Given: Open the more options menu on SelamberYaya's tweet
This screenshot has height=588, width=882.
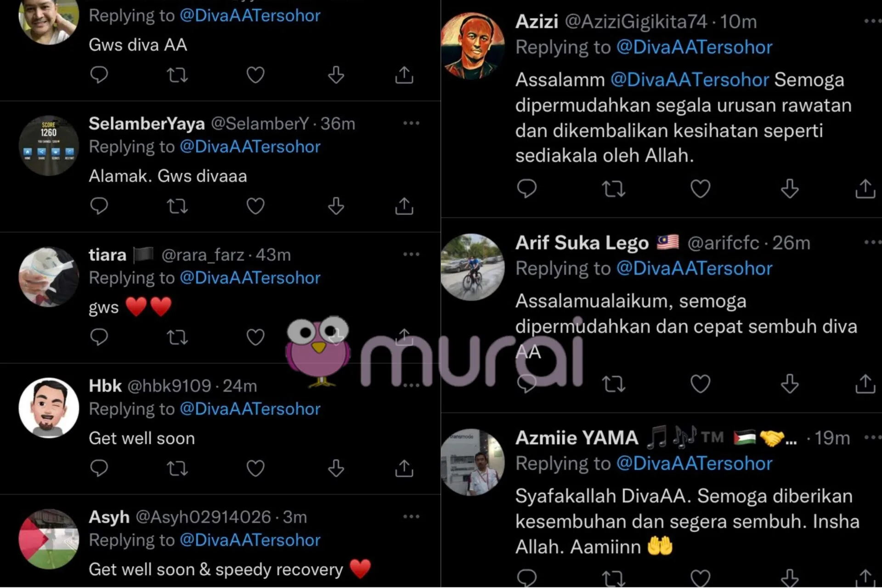Looking at the screenshot, I should click(411, 123).
